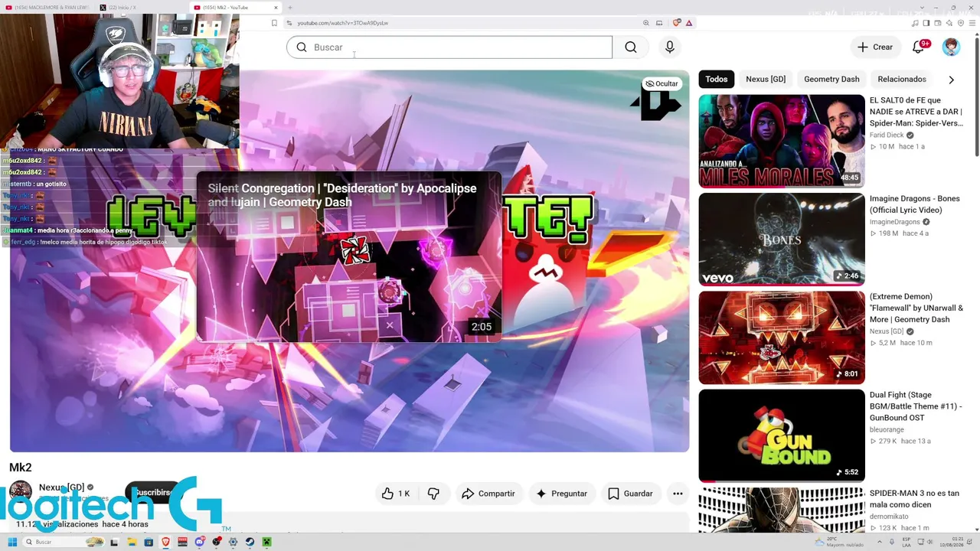Toggle the Brave sidebar panel icon

pos(926,23)
